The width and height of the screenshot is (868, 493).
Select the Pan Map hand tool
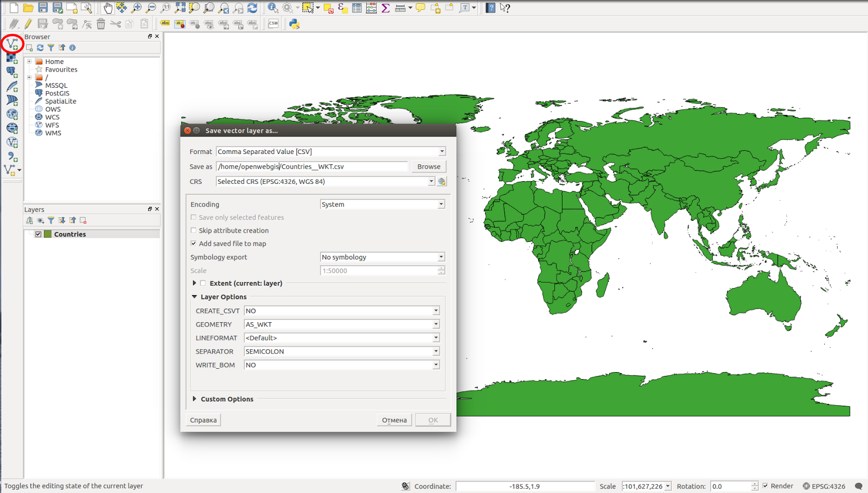[x=107, y=8]
